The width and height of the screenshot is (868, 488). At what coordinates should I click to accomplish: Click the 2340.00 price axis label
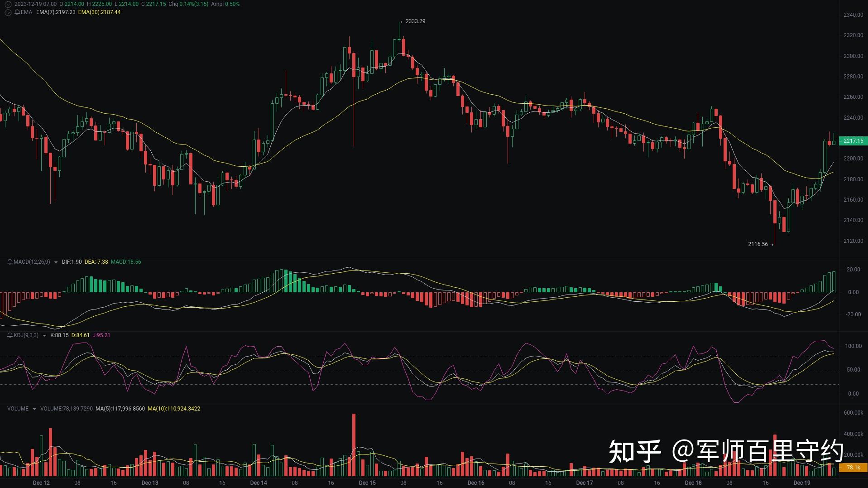[853, 15]
